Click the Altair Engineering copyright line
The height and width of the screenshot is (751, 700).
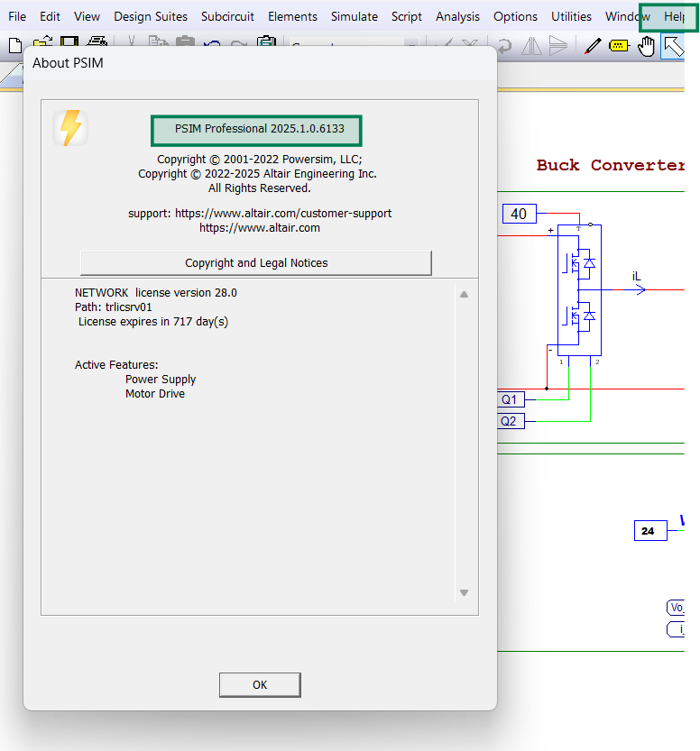point(257,173)
